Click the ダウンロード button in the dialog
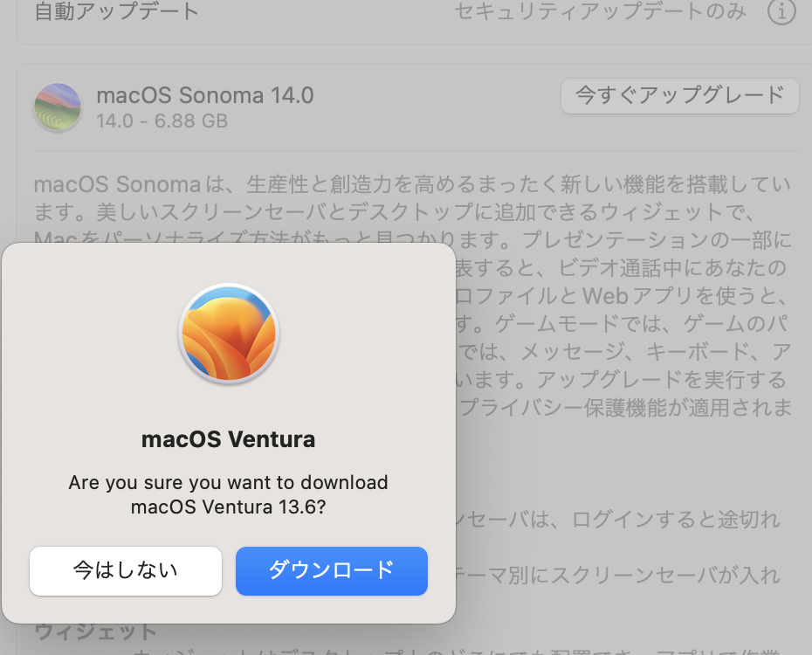The image size is (812, 655). (x=332, y=570)
